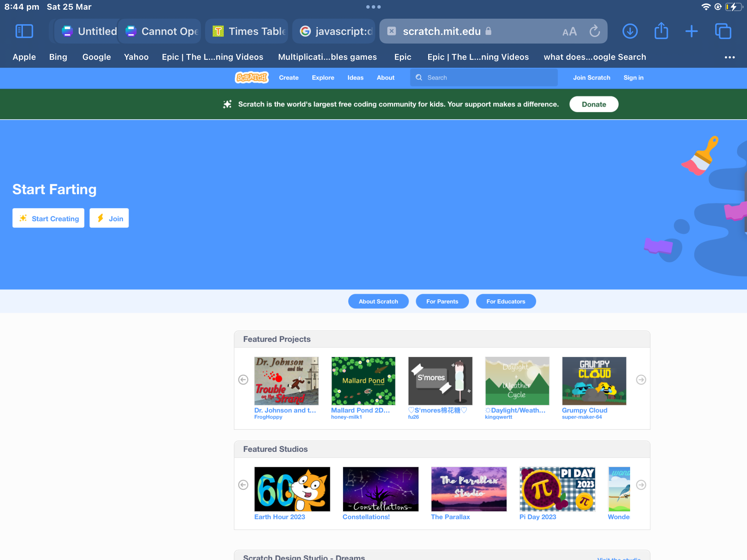Viewport: 747px width, 560px height.
Task: Toggle the Safari sidebar panel
Action: [24, 31]
